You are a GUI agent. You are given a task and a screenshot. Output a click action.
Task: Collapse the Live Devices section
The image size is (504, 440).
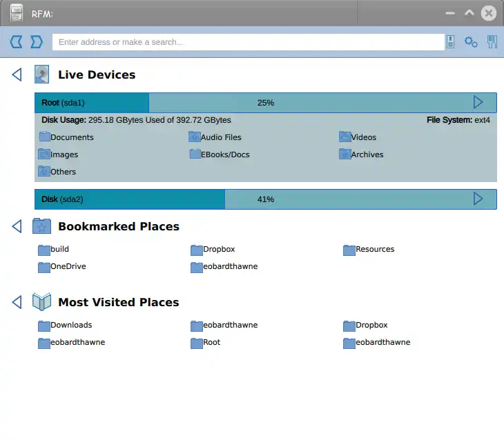pos(17,74)
